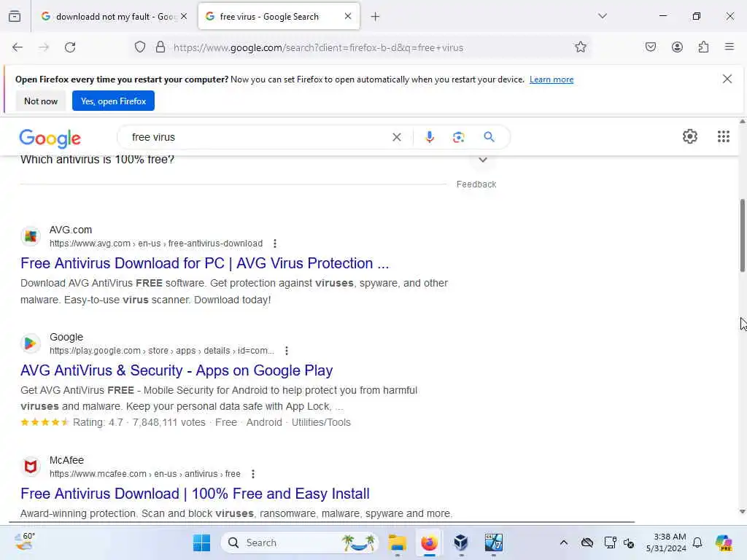Expand 'Which antivirus is 100% free?' question
Viewport: 747px width, 560px height.
click(x=483, y=160)
